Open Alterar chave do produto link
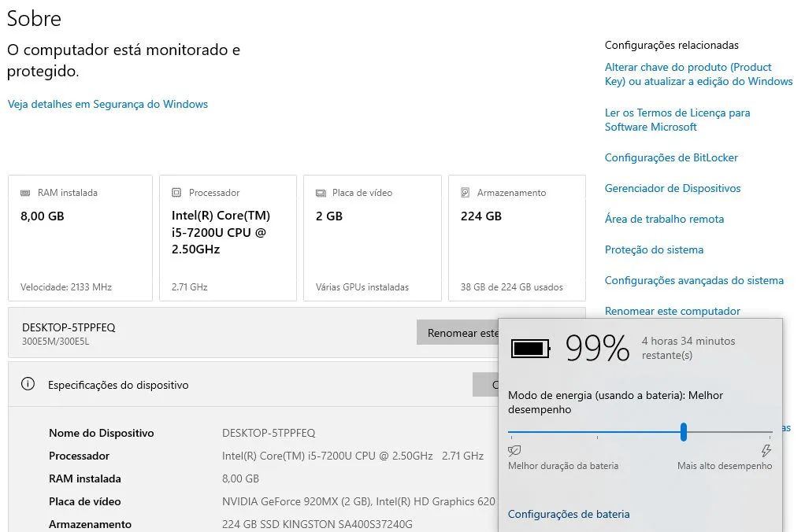805x532 pixels. [698, 75]
